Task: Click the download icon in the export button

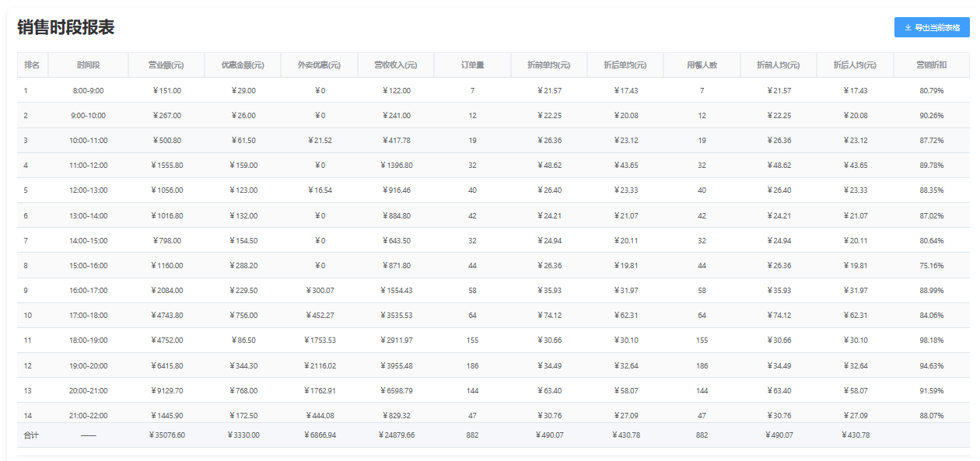Action: pyautogui.click(x=908, y=28)
